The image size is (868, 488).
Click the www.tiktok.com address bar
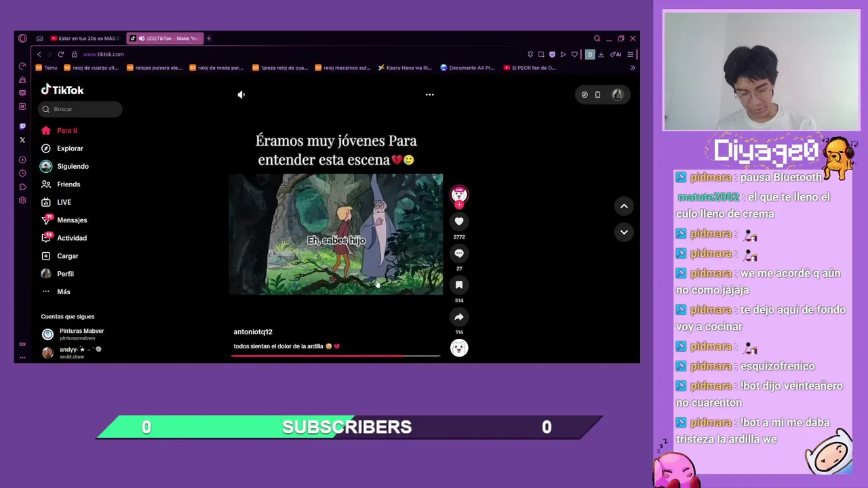[x=103, y=54]
